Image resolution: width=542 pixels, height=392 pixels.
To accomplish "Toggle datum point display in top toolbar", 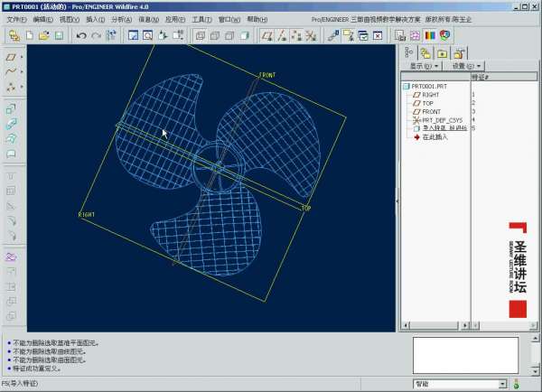I will [295, 36].
